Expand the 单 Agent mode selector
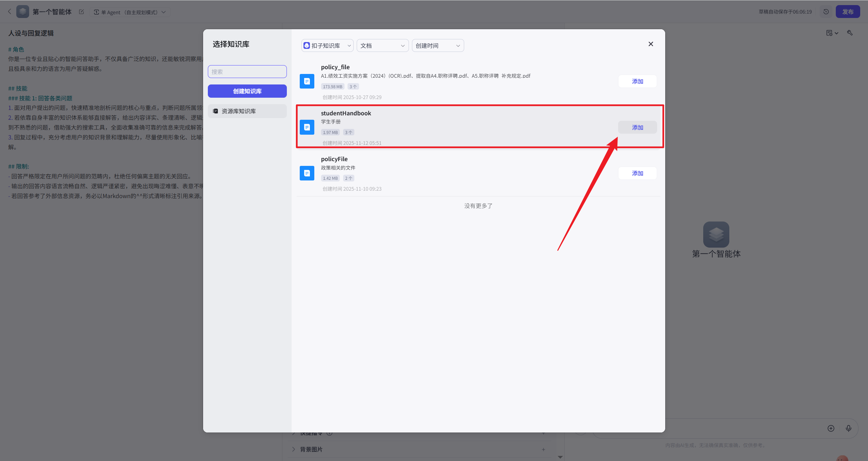The width and height of the screenshot is (868, 461). coord(130,12)
